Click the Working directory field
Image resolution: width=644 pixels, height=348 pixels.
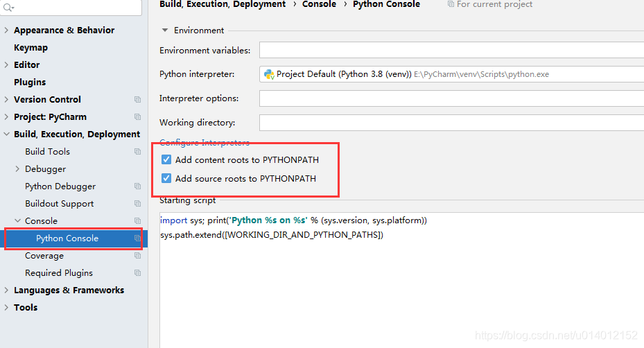click(x=451, y=123)
